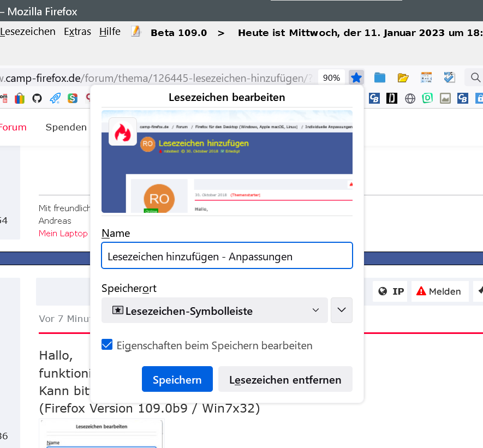Click the Speichern button
The width and height of the screenshot is (483, 448).
(x=177, y=379)
